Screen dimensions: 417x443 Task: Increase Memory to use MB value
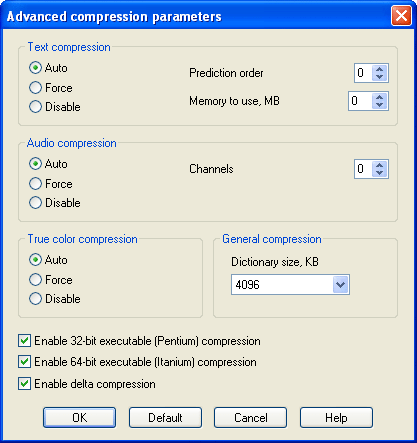coord(379,97)
